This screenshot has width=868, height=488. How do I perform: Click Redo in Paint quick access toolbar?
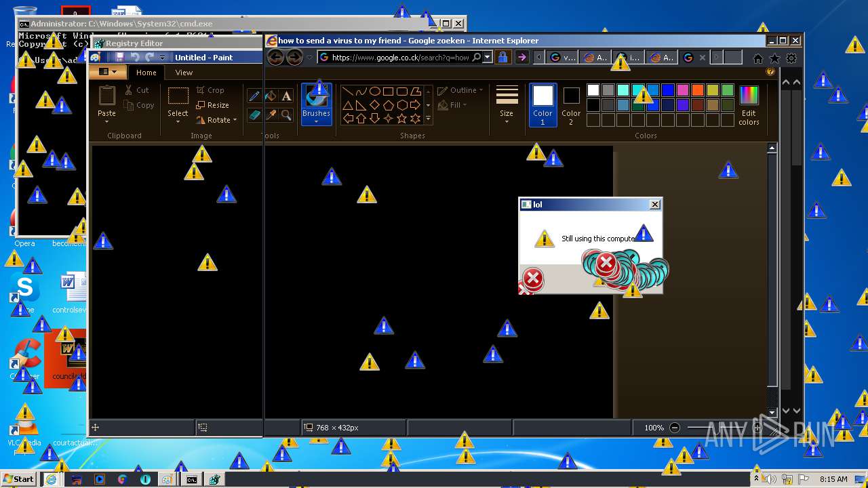tap(149, 58)
